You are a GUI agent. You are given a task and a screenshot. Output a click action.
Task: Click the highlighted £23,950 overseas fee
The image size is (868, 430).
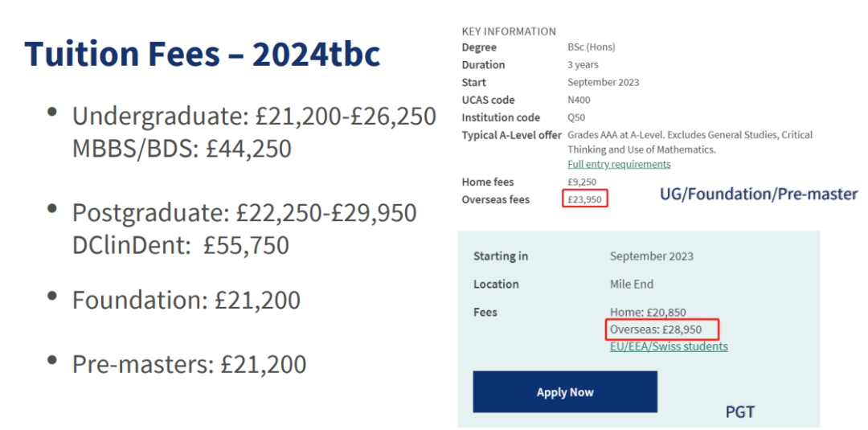tap(584, 199)
